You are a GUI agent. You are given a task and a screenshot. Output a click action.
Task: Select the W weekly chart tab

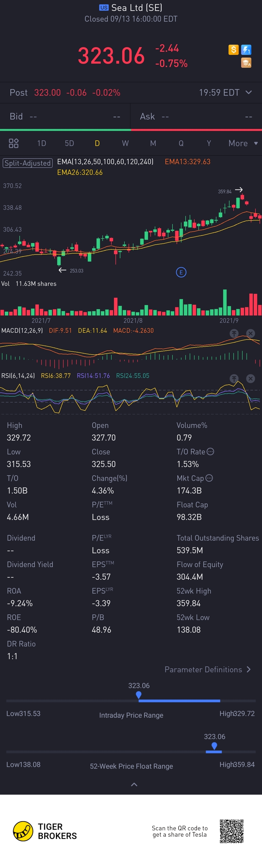125,143
